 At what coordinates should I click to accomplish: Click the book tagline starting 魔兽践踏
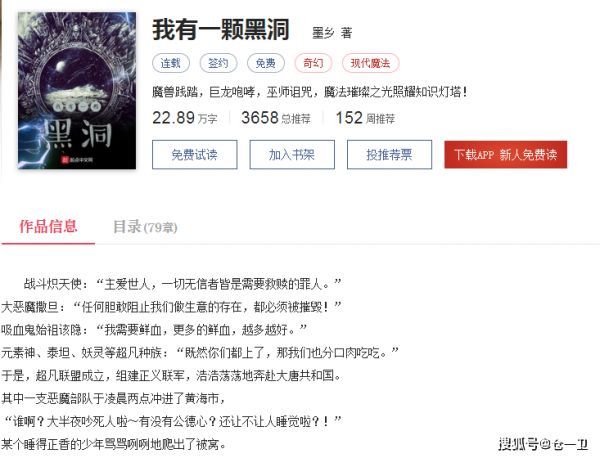pyautogui.click(x=310, y=92)
